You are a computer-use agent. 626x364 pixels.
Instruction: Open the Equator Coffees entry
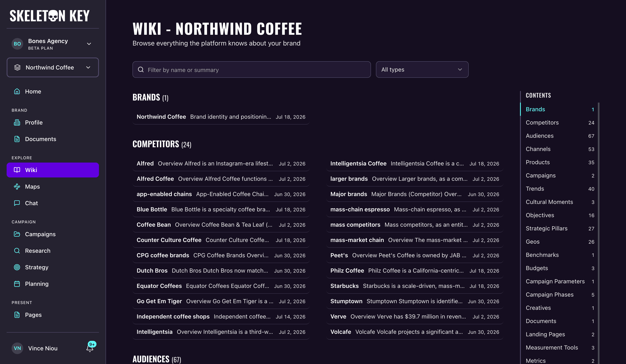[x=221, y=286]
